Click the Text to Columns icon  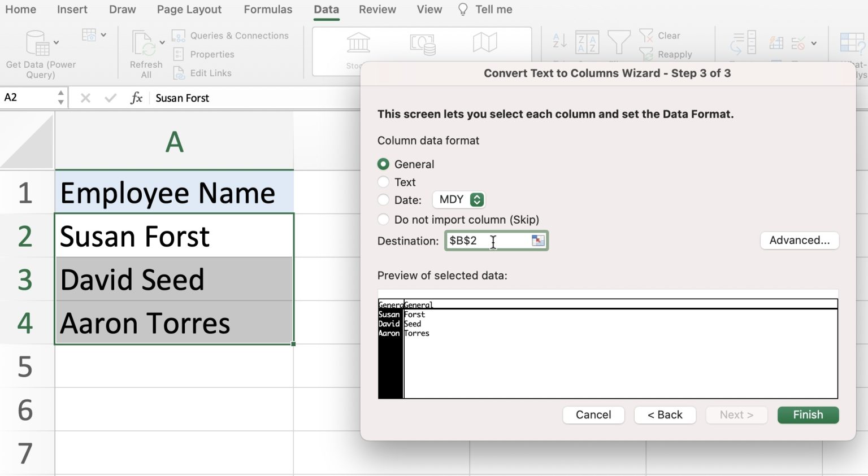tap(743, 43)
